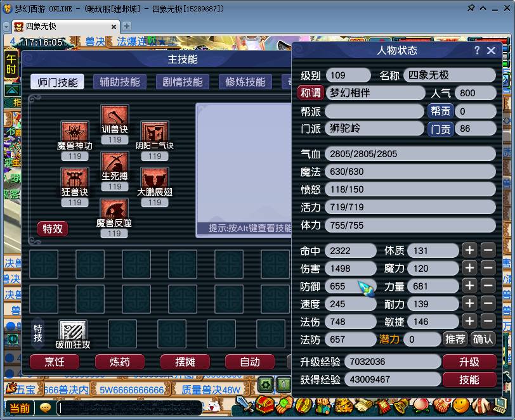515x420 pixels.
Task: Click the 摆摊 button
Action: coord(185,362)
